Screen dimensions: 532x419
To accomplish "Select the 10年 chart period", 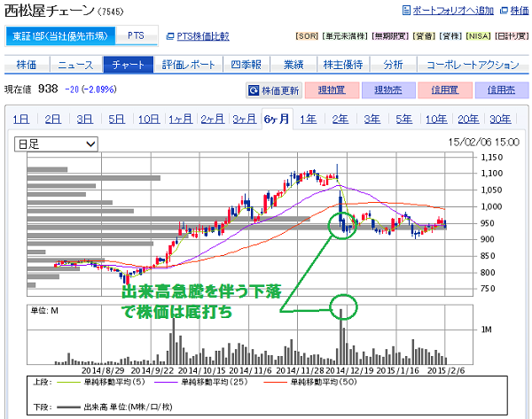I will (x=436, y=120).
